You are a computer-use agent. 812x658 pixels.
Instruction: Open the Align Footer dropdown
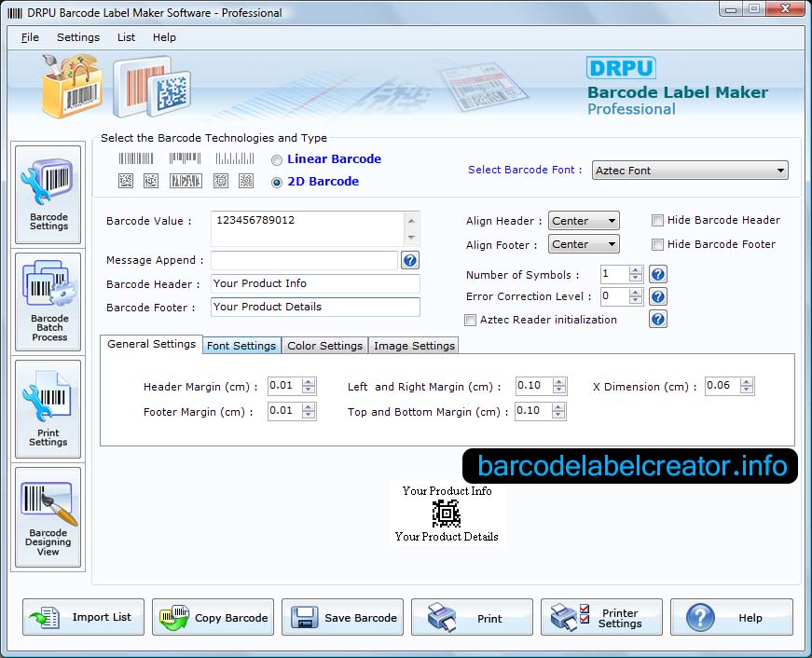(x=584, y=244)
